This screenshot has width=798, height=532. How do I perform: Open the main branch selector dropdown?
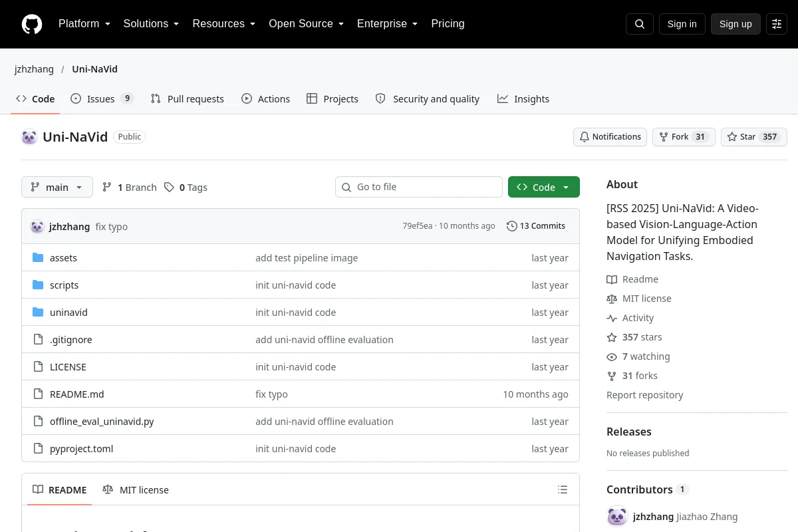[x=57, y=188]
